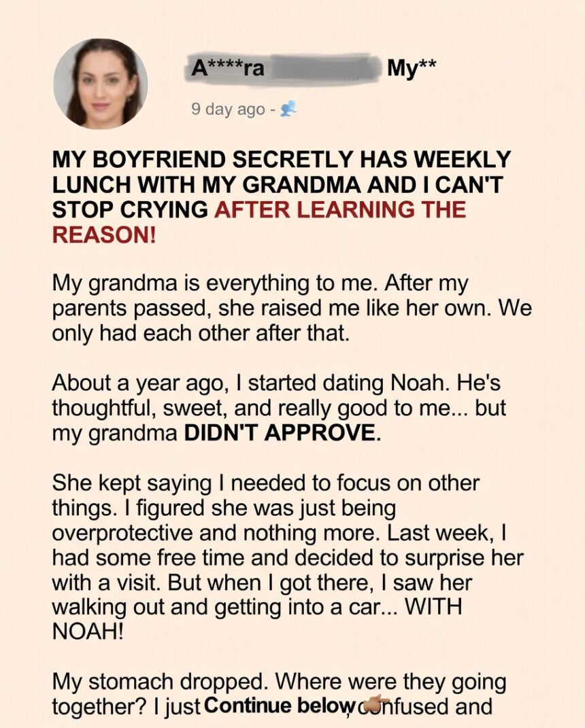This screenshot has width=585, height=728.
Task: Click the red "AFTER LEARNING THE" headline text
Action: (x=340, y=209)
